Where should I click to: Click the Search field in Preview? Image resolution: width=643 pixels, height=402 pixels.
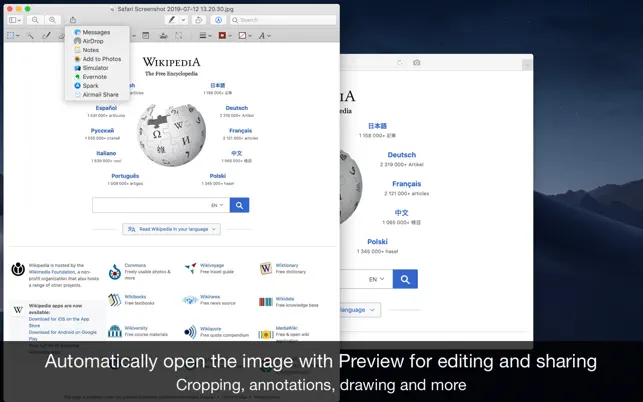tap(283, 20)
